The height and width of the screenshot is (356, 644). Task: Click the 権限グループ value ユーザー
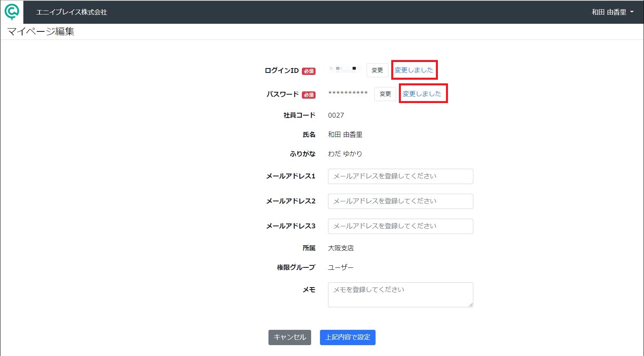tap(341, 267)
